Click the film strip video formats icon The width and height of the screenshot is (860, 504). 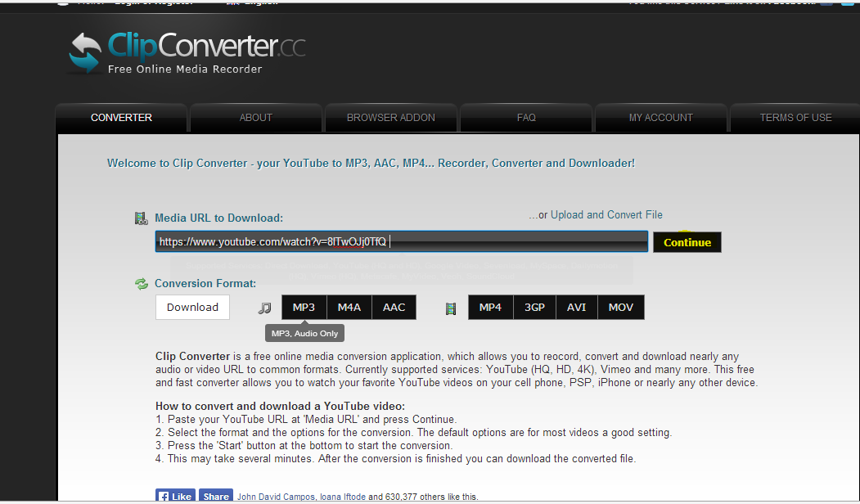click(x=451, y=309)
